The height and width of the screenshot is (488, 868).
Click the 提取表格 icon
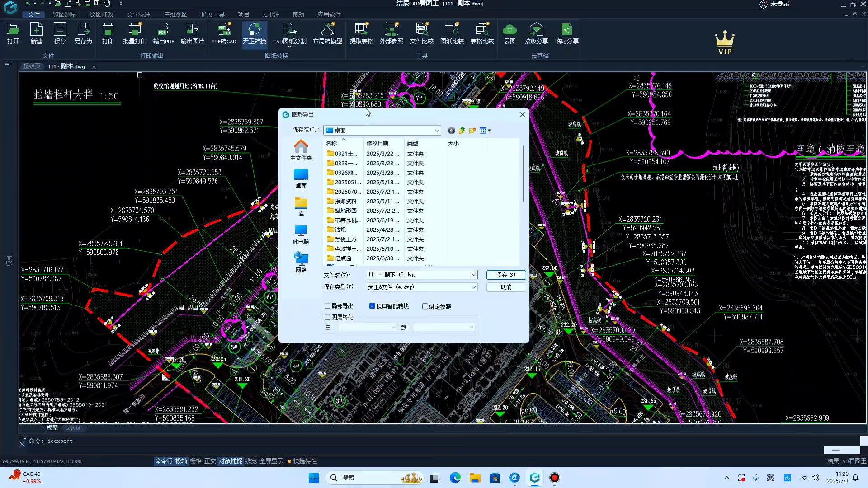(361, 33)
